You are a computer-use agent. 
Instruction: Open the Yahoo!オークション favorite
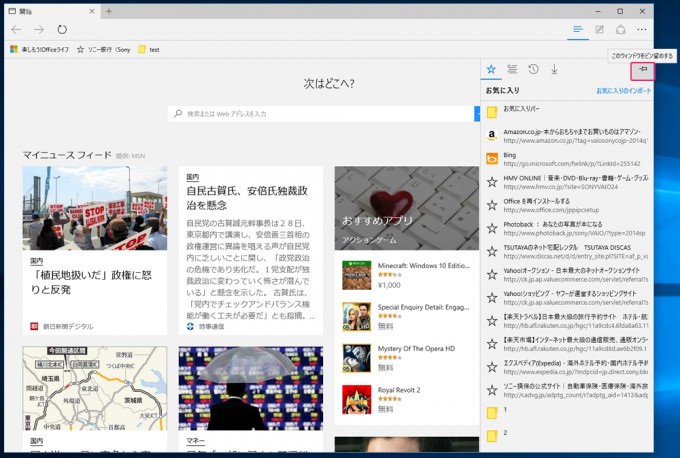(567, 275)
